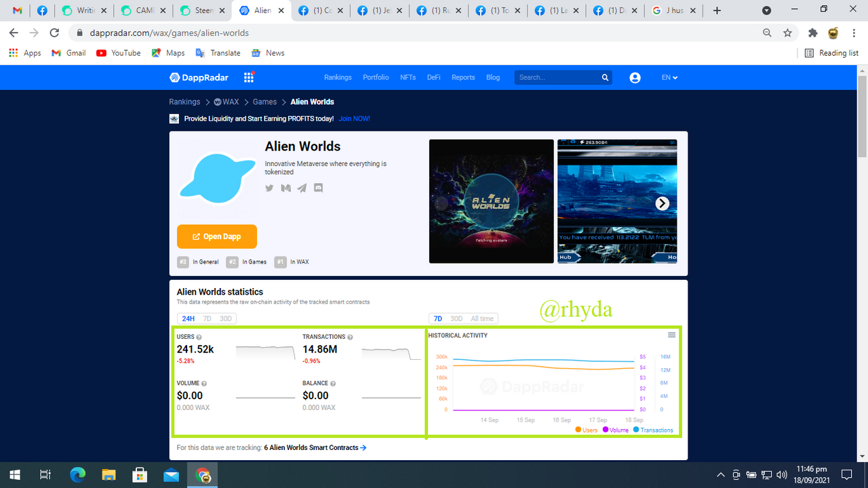Show hidden system tray icons chevron
Viewport: 868px width, 488px height.
[721, 474]
